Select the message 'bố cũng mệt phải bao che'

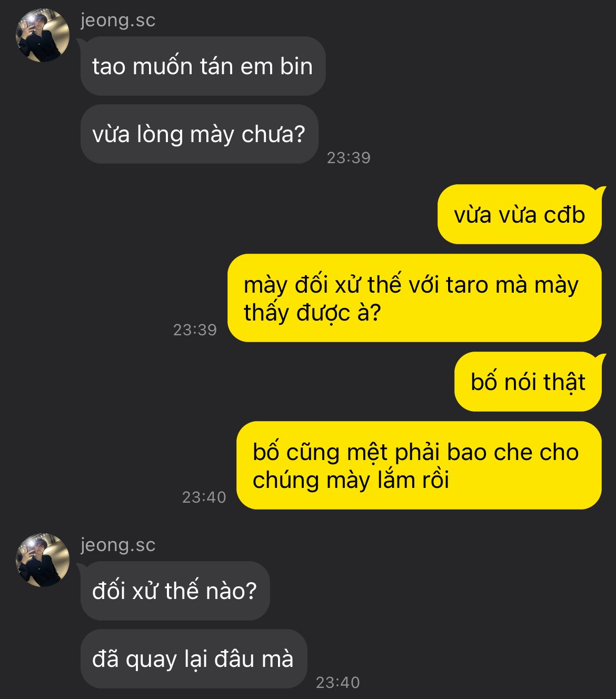(x=419, y=465)
